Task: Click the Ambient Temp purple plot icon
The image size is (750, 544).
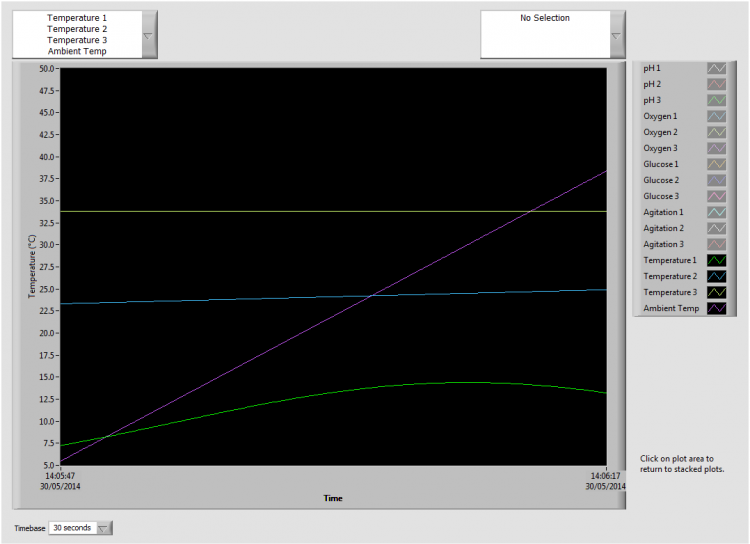Action: [x=717, y=309]
